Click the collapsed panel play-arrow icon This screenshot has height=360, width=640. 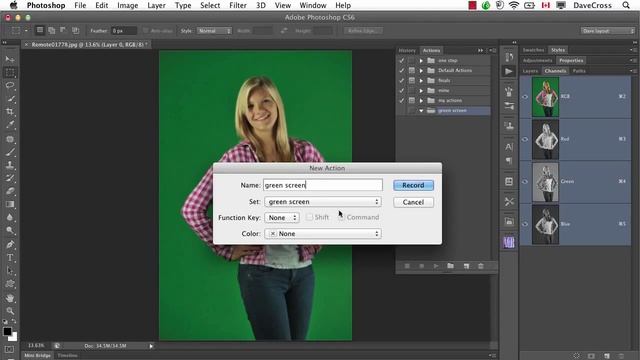click(509, 71)
